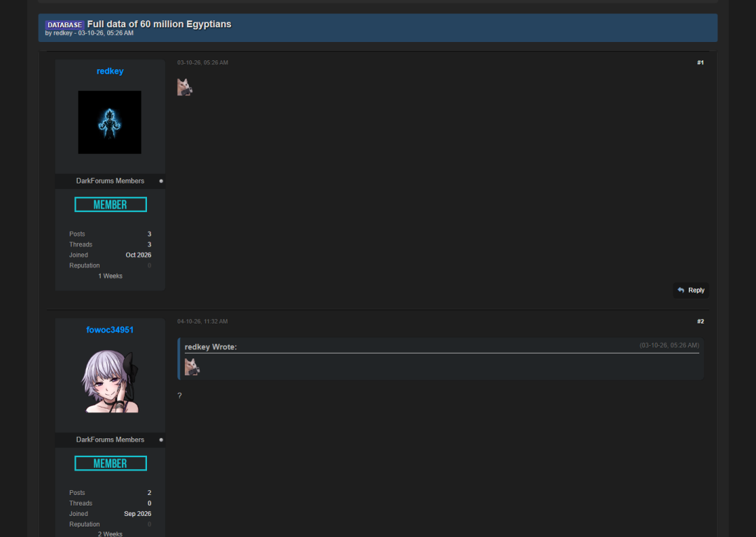Click fowoc34951's Threads count of 0
This screenshot has height=537, width=756.
pos(150,503)
